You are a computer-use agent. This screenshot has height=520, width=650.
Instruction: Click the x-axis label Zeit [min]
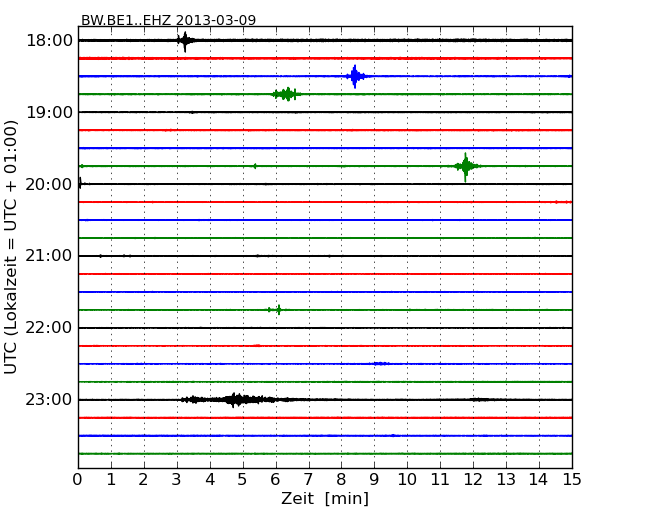point(325,499)
